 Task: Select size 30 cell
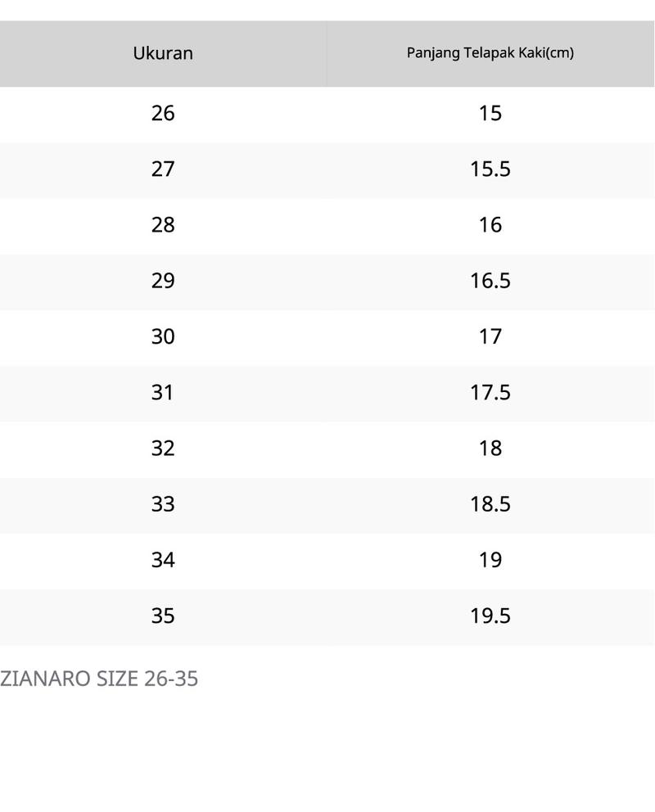point(163,337)
